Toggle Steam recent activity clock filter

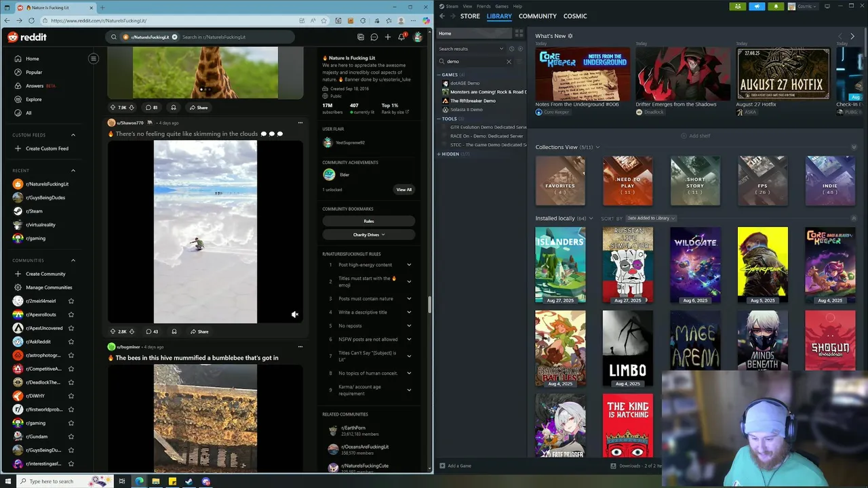(512, 49)
